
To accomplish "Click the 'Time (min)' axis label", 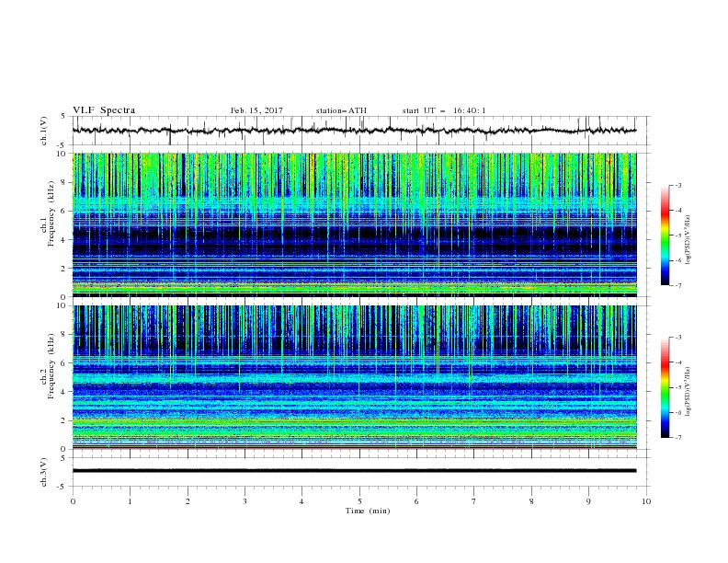I will 368,511.
